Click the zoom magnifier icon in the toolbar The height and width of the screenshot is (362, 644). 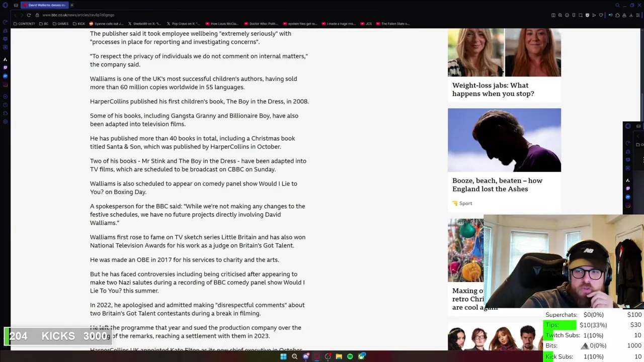560,15
